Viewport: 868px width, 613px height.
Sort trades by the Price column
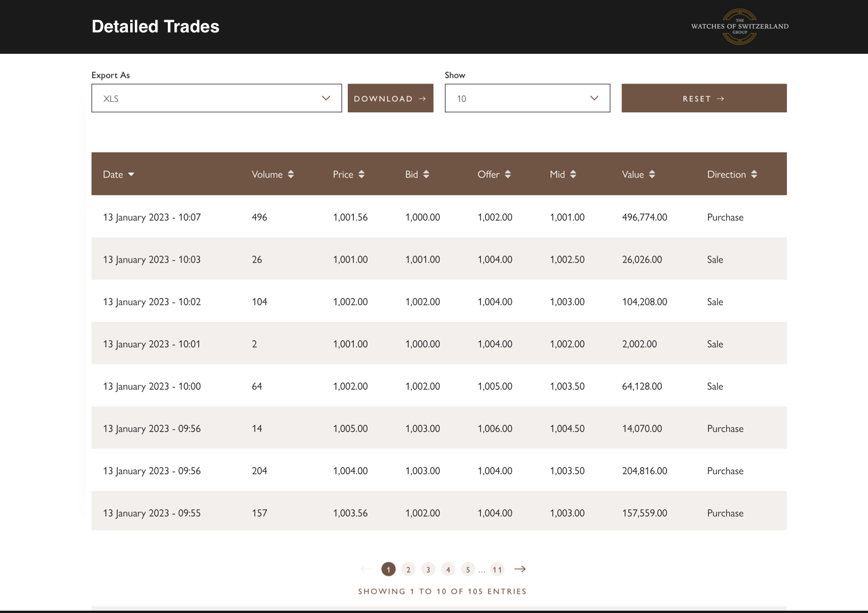pos(362,174)
